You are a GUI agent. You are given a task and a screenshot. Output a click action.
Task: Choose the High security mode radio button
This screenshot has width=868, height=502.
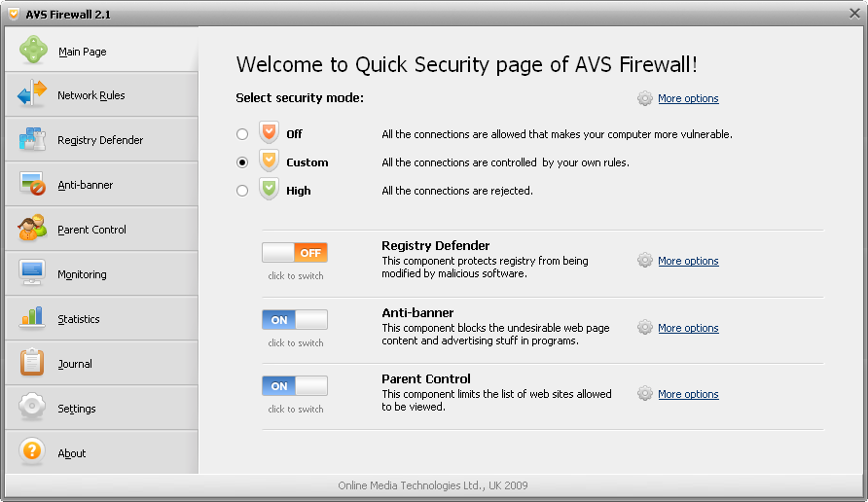242,191
